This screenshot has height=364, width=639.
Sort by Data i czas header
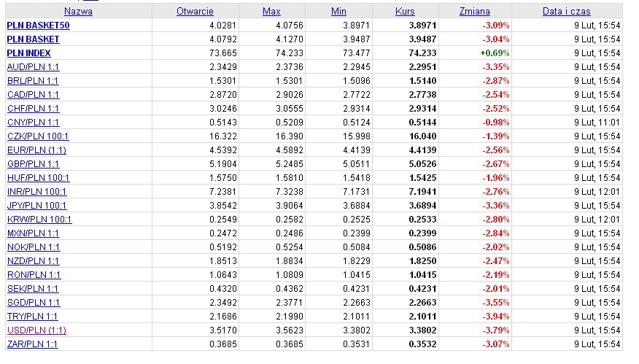click(x=566, y=12)
